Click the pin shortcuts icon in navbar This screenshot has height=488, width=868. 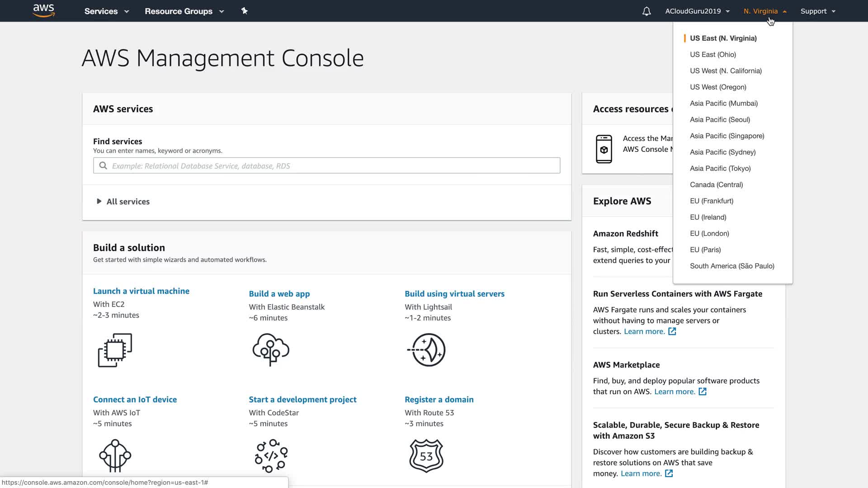point(245,11)
